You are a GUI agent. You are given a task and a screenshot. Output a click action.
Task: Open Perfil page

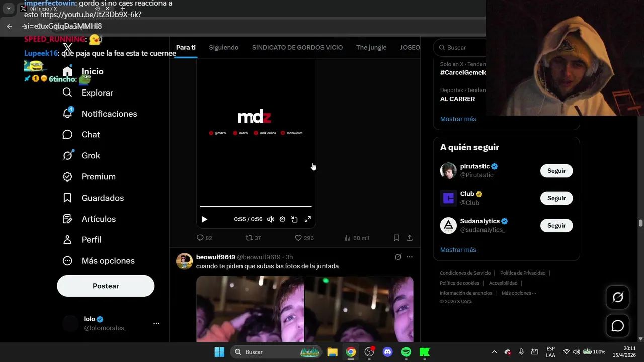coord(82,240)
